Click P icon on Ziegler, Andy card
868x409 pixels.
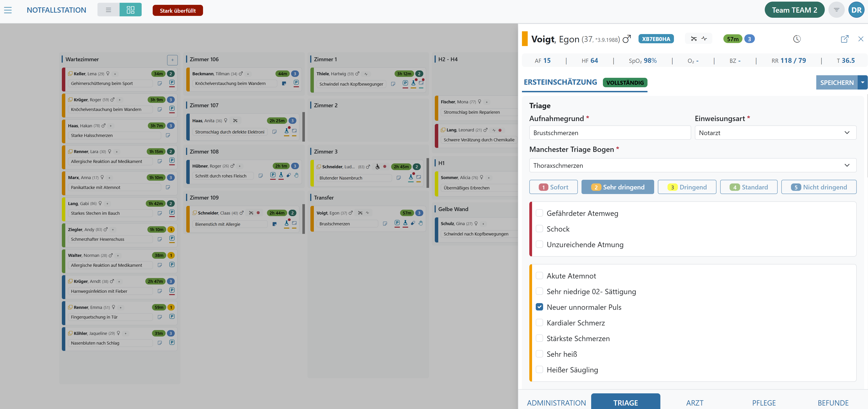coord(172,238)
